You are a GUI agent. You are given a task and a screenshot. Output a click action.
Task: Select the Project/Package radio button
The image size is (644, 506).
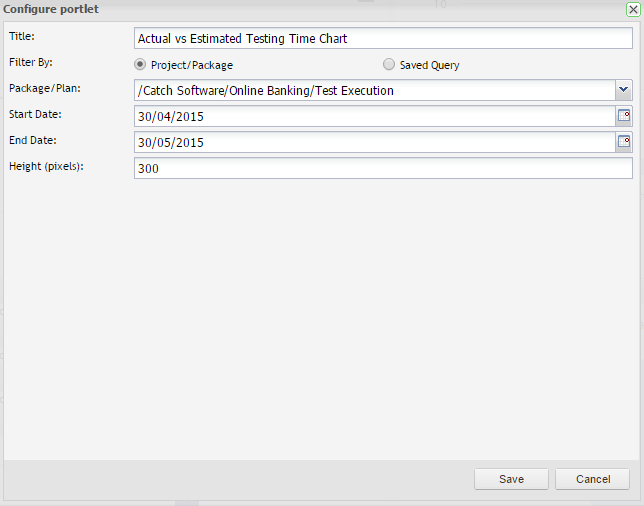coord(140,65)
